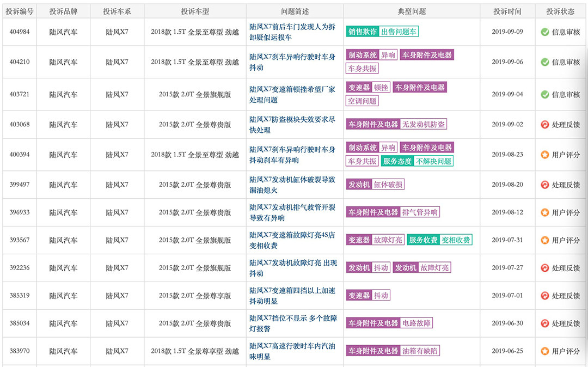Open the 陆风X7防盗模块失效 complaint link
Screen dimensions: 588x367
[x=292, y=125]
